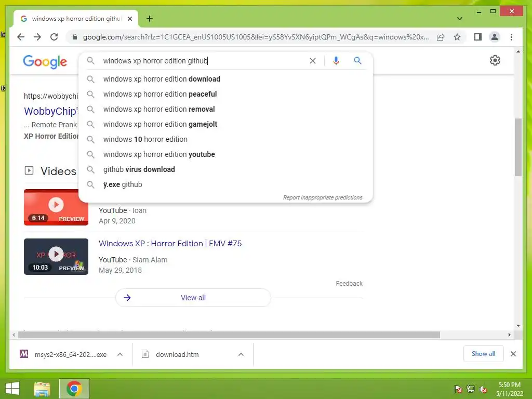Submit search with blue magnifier icon
The width and height of the screenshot is (532, 399).
[357, 61]
